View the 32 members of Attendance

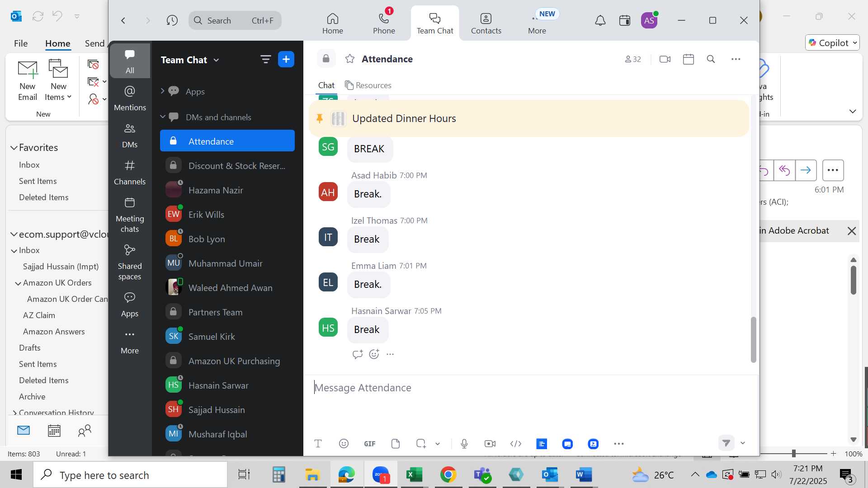pyautogui.click(x=633, y=59)
